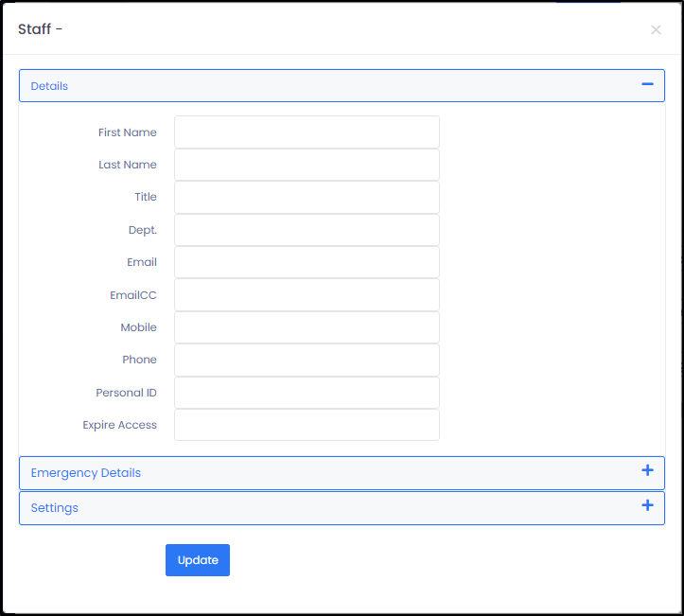Click the Details accordion header
The image size is (684, 616).
(342, 85)
